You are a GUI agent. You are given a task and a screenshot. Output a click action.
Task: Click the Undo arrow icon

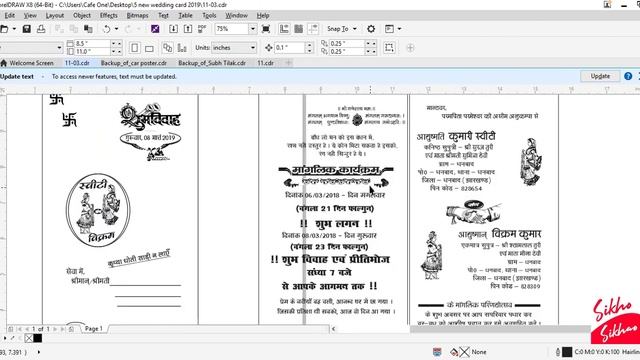[x=107, y=29]
